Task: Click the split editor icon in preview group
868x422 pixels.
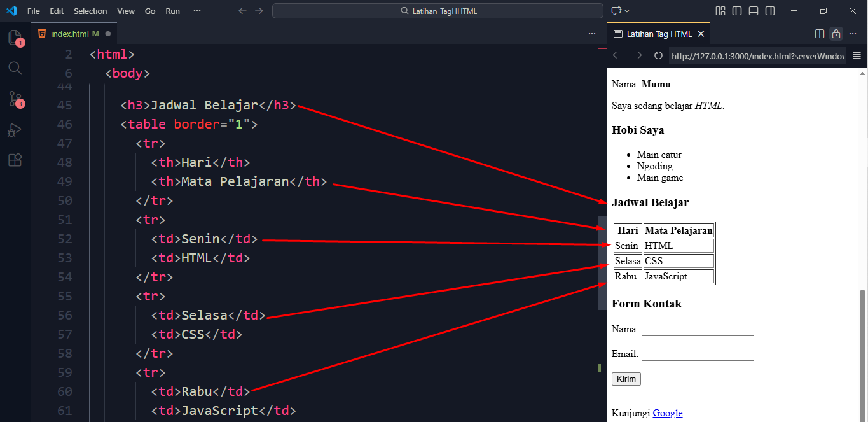Action: point(820,34)
